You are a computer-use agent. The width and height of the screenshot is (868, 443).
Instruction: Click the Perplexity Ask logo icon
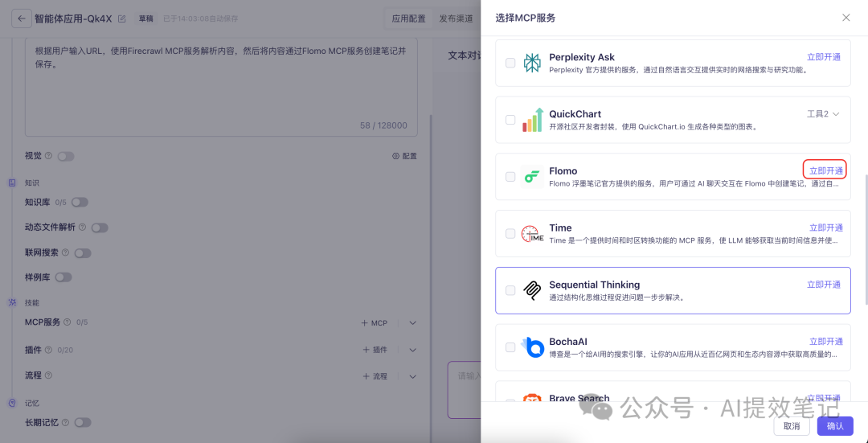tap(533, 63)
